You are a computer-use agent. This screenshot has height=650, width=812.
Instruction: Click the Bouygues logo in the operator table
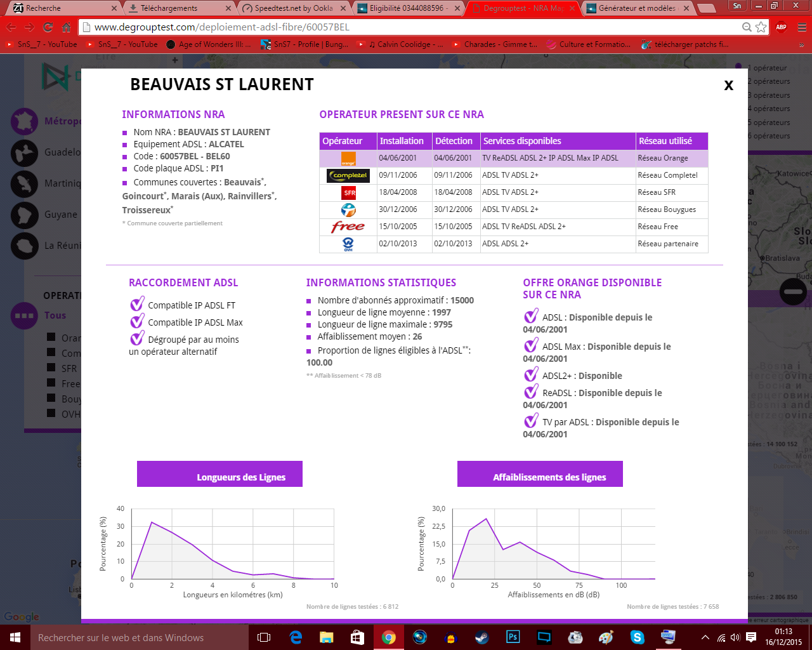(348, 210)
